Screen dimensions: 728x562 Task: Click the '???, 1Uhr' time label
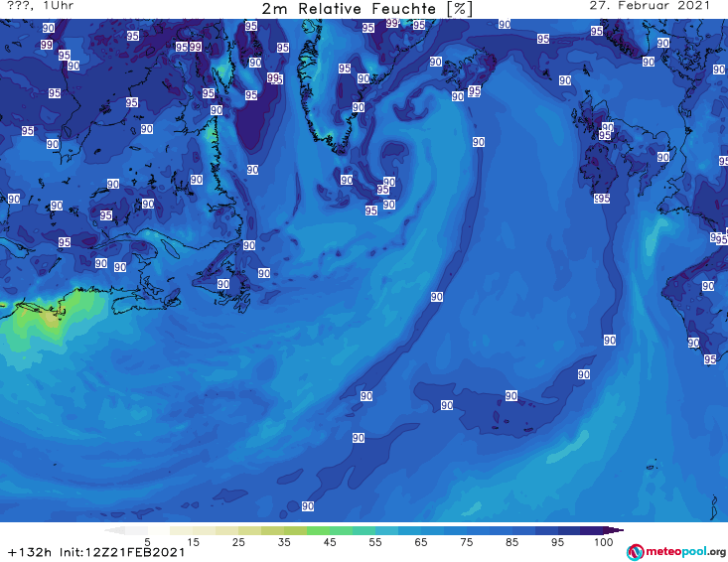point(40,6)
